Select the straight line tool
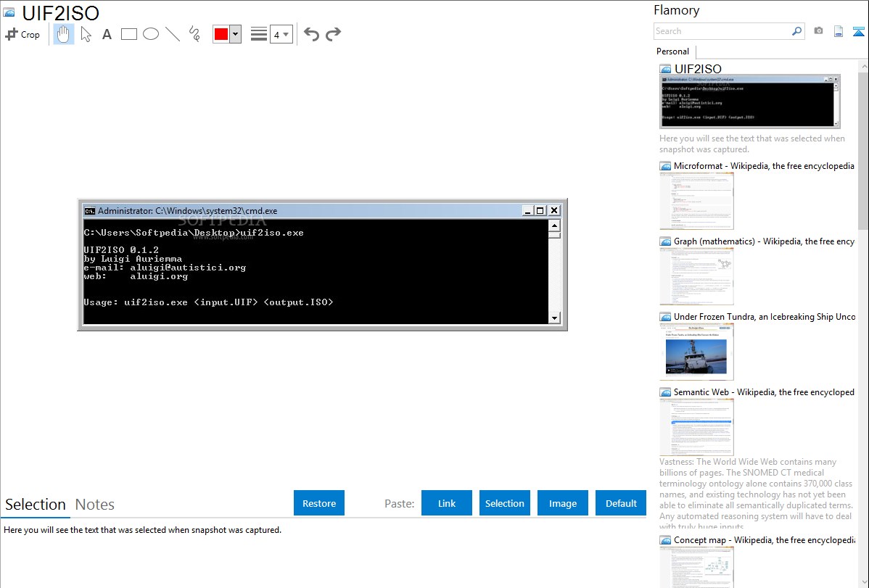The width and height of the screenshot is (869, 588). [x=173, y=34]
